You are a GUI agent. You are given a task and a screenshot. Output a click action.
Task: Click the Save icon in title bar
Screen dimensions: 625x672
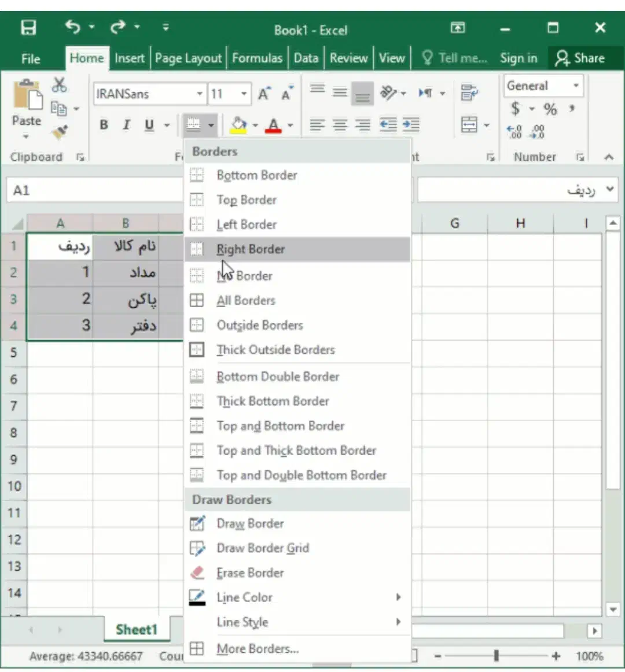[x=28, y=28]
